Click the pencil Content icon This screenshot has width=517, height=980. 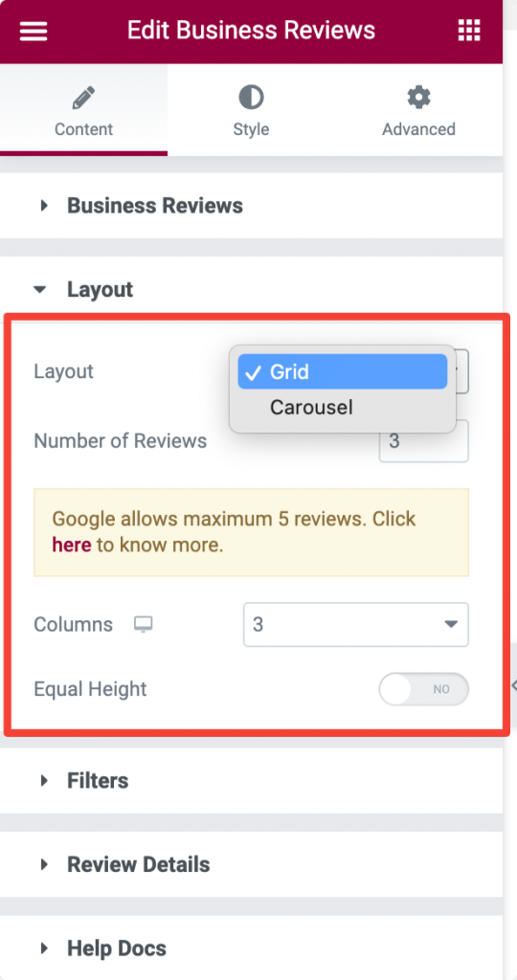pyautogui.click(x=83, y=98)
